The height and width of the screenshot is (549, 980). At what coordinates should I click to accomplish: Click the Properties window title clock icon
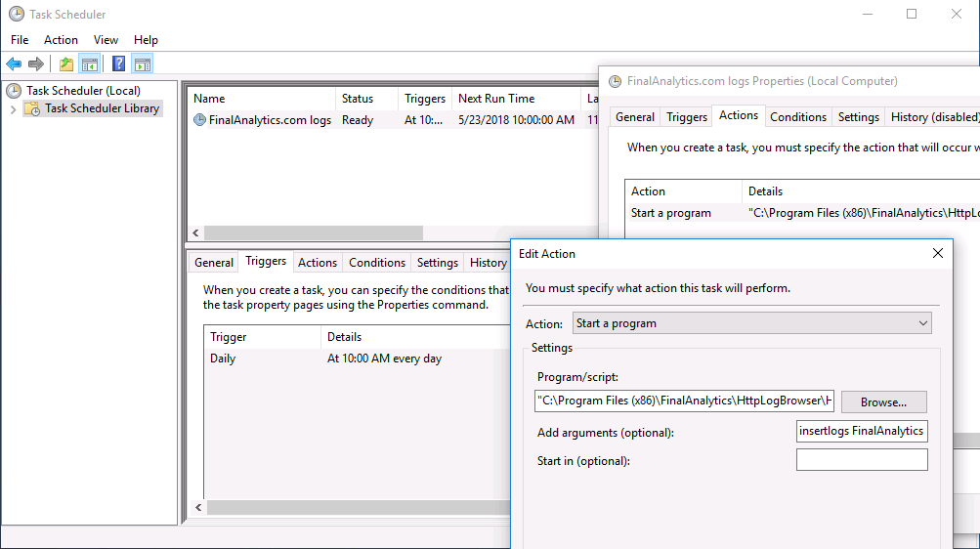pos(616,81)
